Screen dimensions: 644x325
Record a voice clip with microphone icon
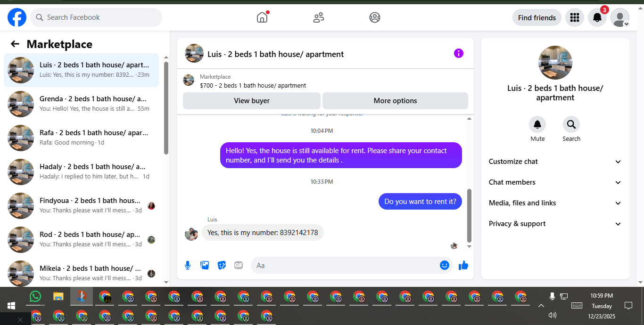coord(188,265)
